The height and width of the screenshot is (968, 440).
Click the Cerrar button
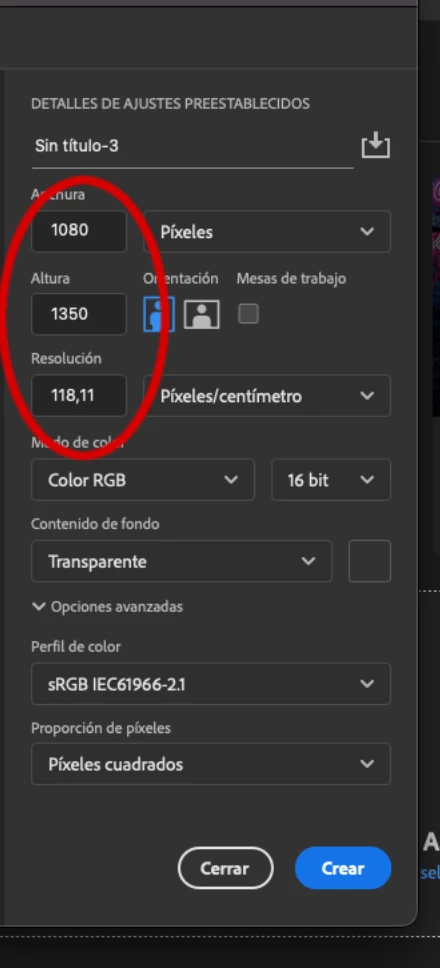(x=225, y=868)
